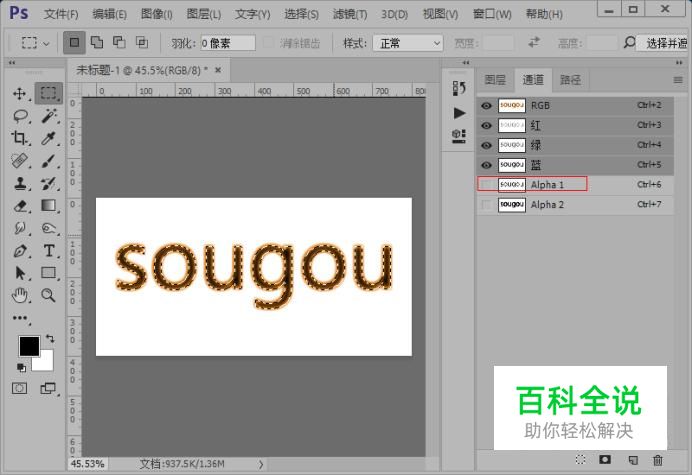Select the Magic Wand tool
Image resolution: width=692 pixels, height=475 pixels.
tap(49, 116)
